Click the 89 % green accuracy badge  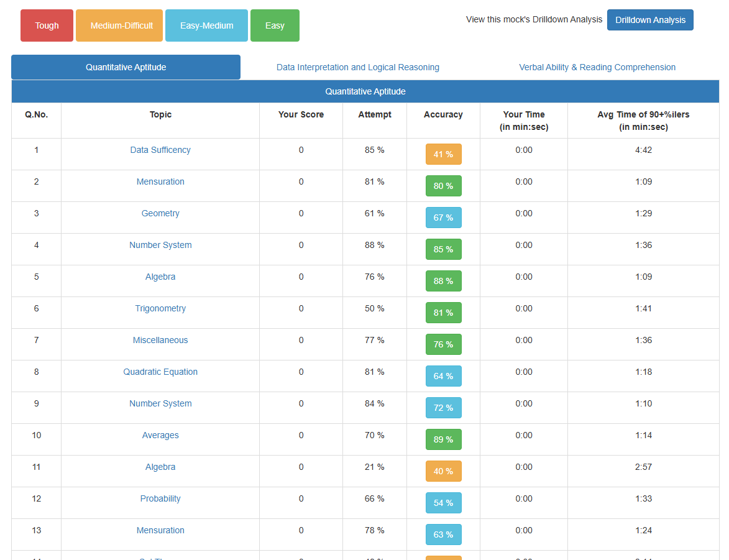tap(443, 439)
